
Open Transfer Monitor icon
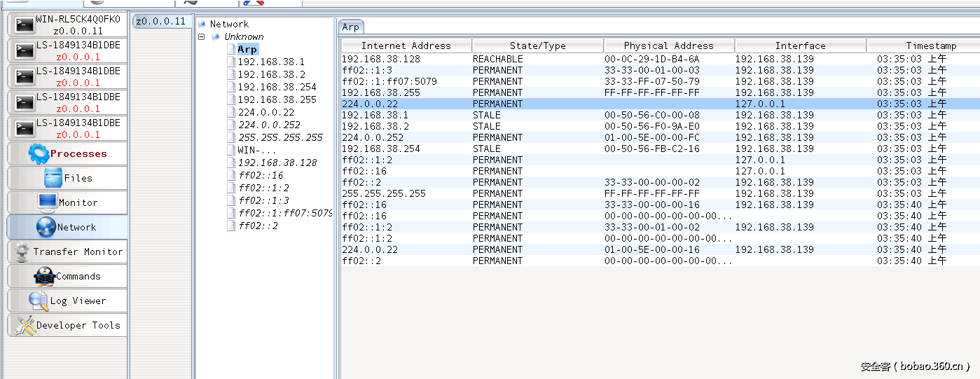pyautogui.click(x=22, y=251)
